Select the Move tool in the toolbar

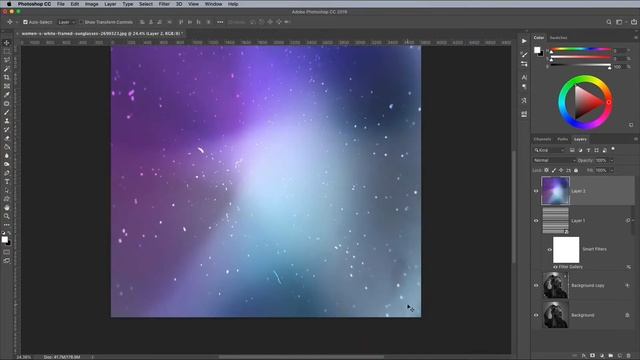(x=7, y=43)
